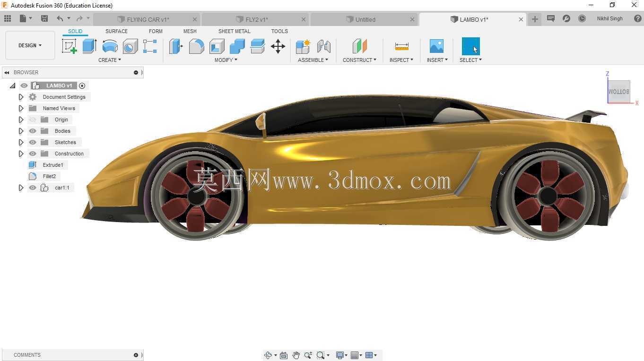The height and width of the screenshot is (361, 644).
Task: Click the Offset Face tool icon
Action: click(x=257, y=46)
